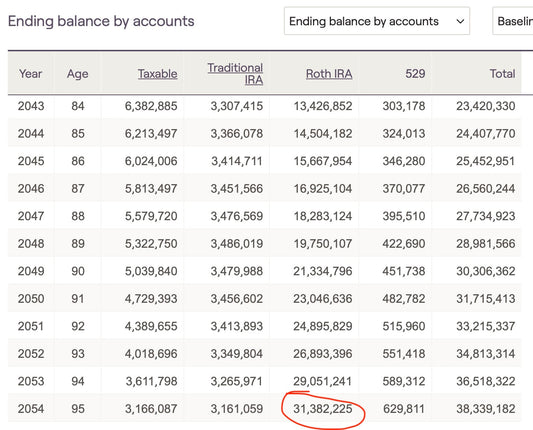
Task: Click Traditional IRA value 3,307,415
Action: 237,106
